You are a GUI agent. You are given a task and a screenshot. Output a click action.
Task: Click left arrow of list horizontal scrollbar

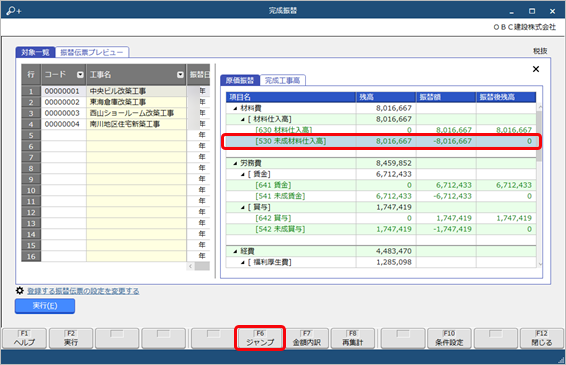(191, 266)
